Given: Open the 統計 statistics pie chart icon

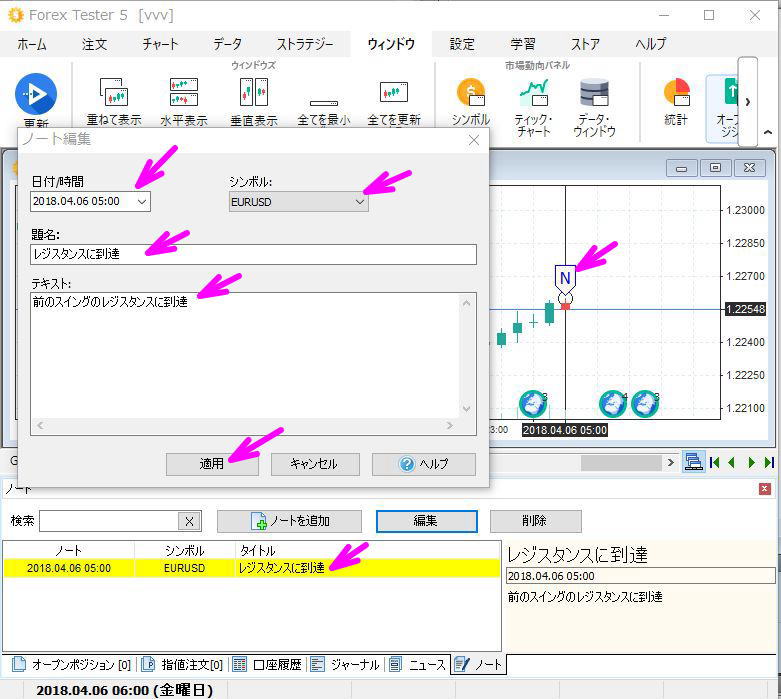Looking at the screenshot, I should click(x=676, y=93).
